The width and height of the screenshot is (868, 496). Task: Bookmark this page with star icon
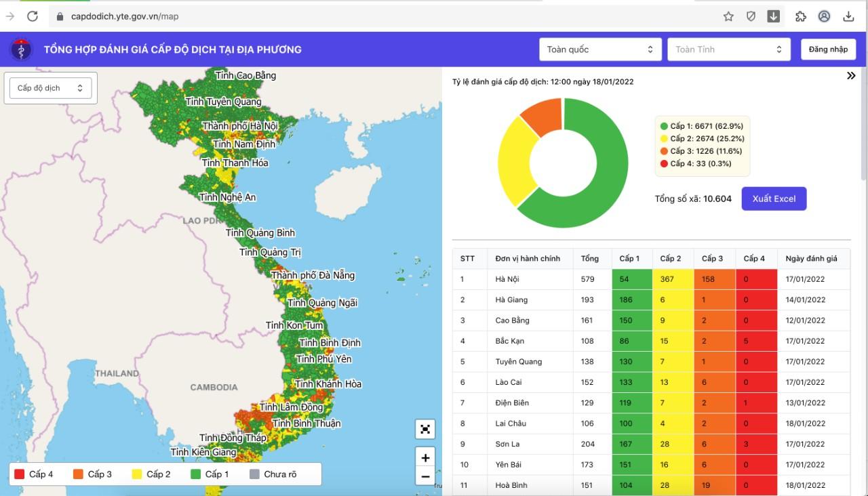[x=728, y=16]
